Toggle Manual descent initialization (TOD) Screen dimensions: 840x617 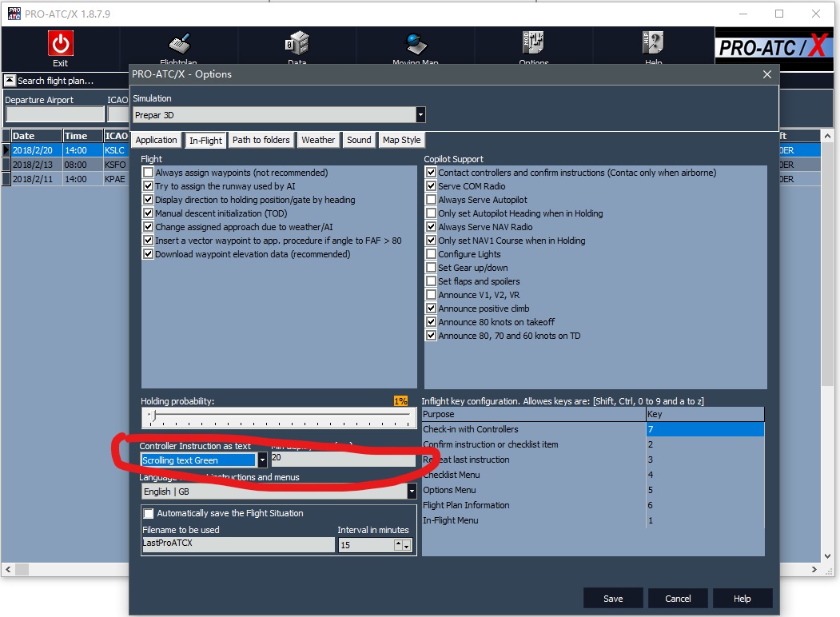click(149, 213)
